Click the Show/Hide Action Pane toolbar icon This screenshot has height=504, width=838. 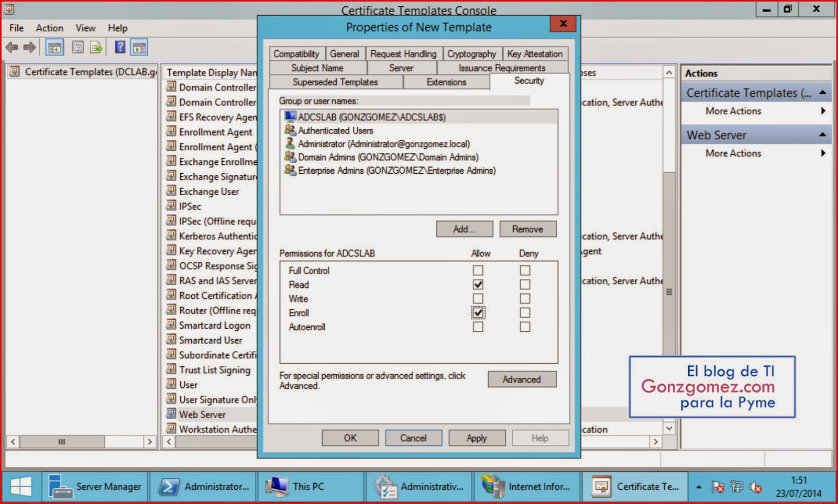point(139,48)
